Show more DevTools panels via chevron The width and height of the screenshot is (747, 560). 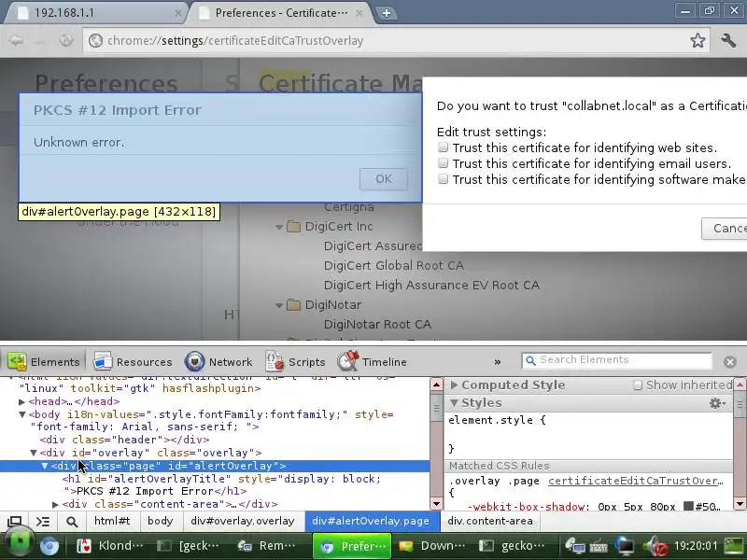[x=498, y=362]
